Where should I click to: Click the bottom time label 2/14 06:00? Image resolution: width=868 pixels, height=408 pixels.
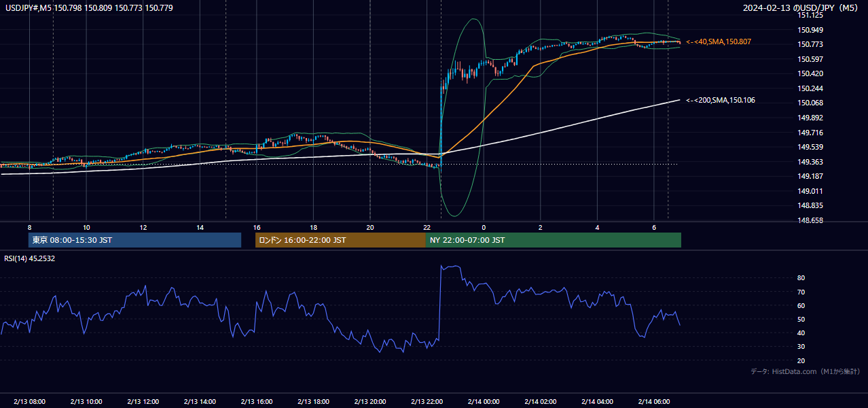653,402
